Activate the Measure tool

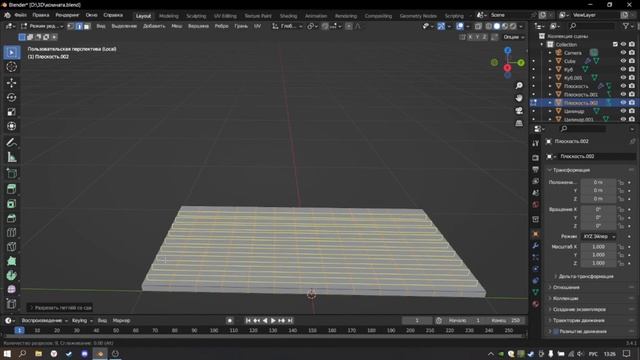11,157
